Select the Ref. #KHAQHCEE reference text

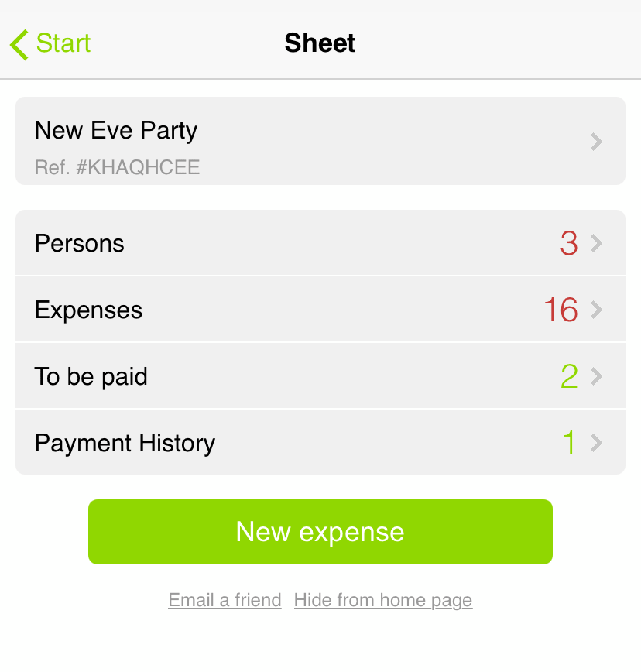click(x=117, y=167)
